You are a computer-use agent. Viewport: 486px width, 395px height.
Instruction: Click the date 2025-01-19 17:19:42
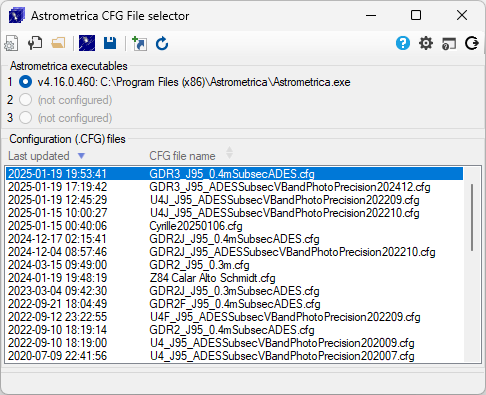[x=57, y=187]
